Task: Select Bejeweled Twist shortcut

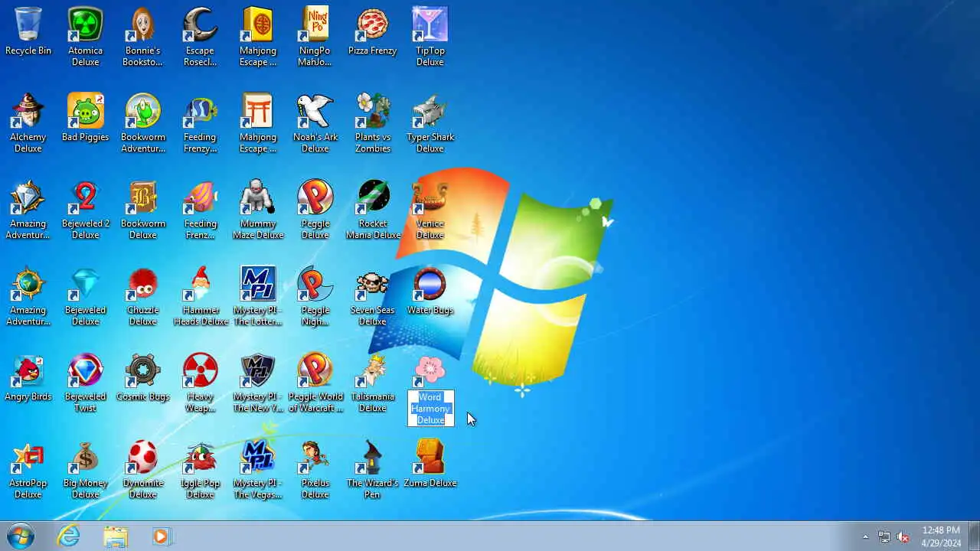Action: point(86,370)
